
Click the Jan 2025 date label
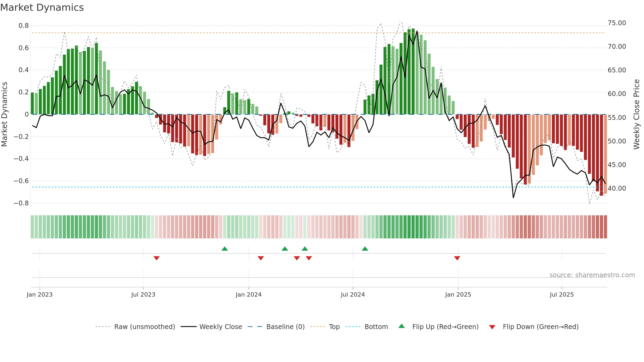(x=458, y=294)
